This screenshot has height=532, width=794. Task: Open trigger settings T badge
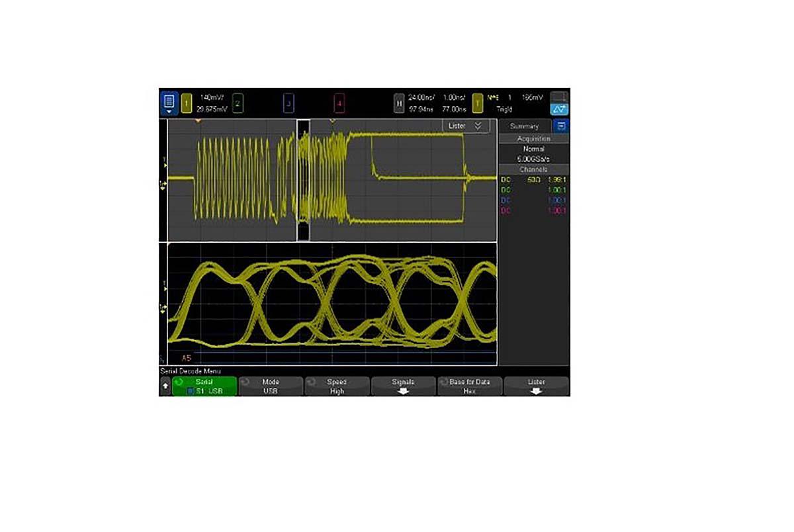(477, 103)
